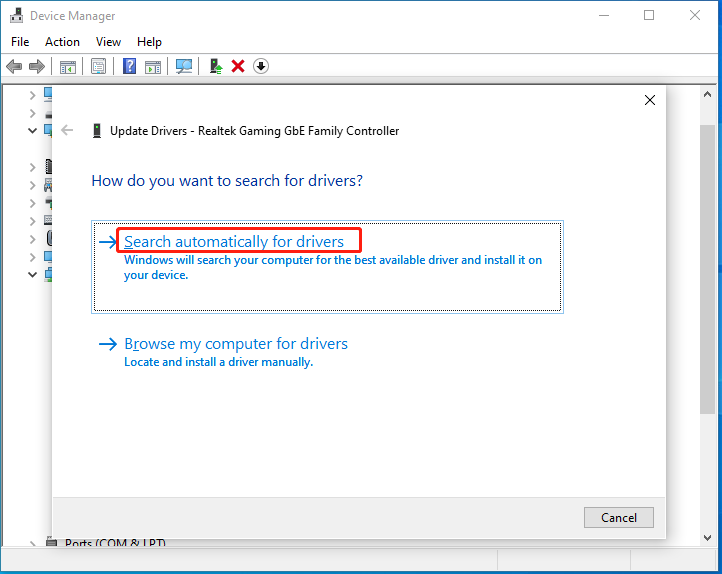Image resolution: width=722 pixels, height=574 pixels.
Task: Click the scrollbar down arrow in device tree
Action: tap(707, 538)
